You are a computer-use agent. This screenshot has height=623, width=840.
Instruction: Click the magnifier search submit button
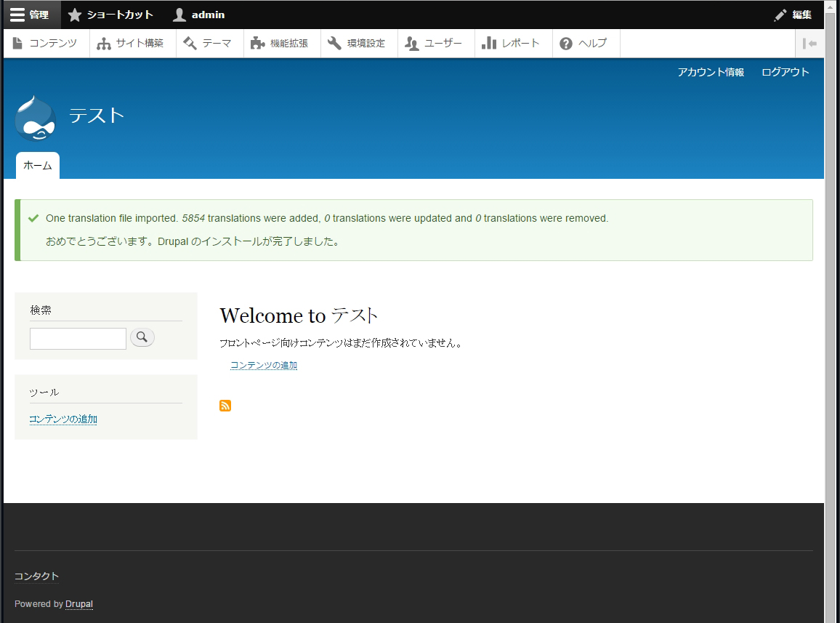point(142,337)
